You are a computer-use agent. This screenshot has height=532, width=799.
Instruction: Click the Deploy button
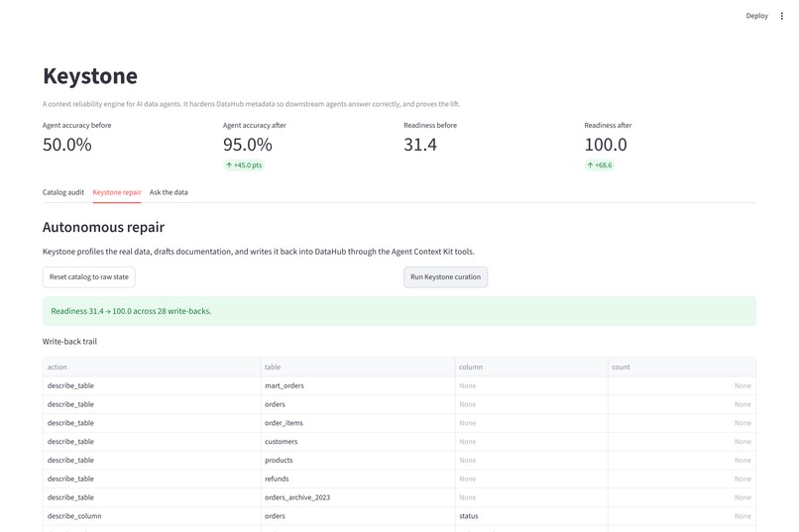coord(756,16)
